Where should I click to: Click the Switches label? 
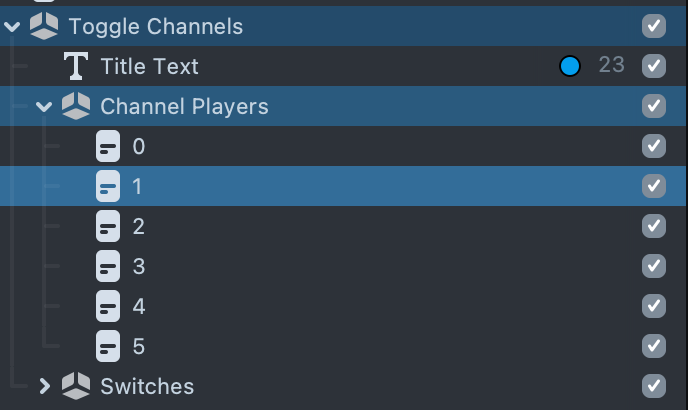pyautogui.click(x=147, y=386)
